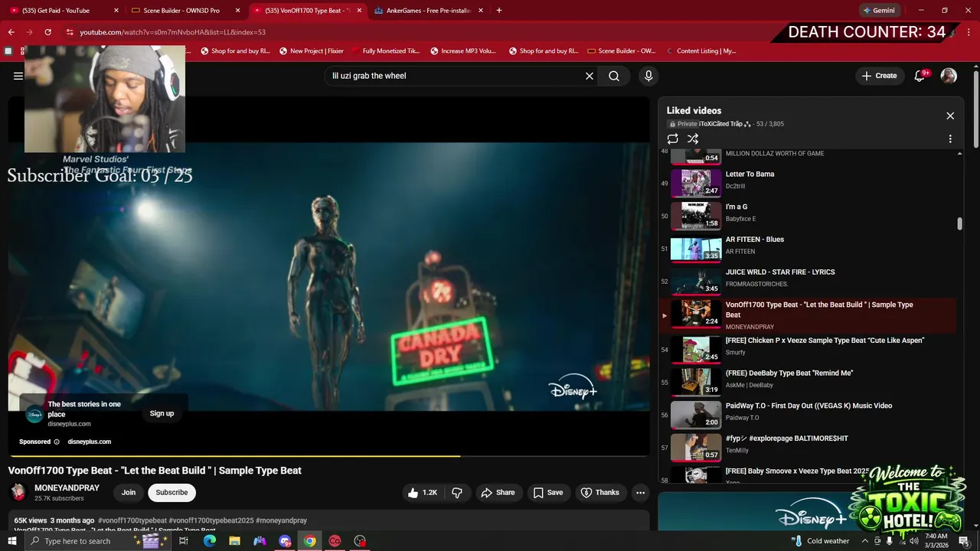Click the Sponsored info icon
The image size is (980, 551).
point(57,442)
